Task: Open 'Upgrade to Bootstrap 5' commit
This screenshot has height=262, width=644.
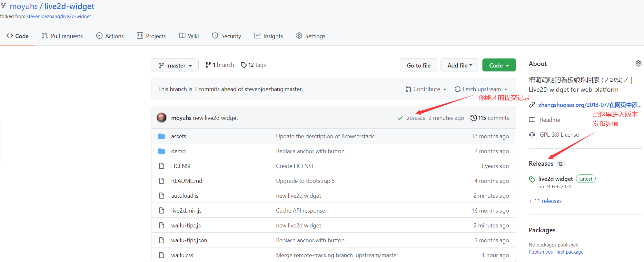Action: pyautogui.click(x=305, y=181)
